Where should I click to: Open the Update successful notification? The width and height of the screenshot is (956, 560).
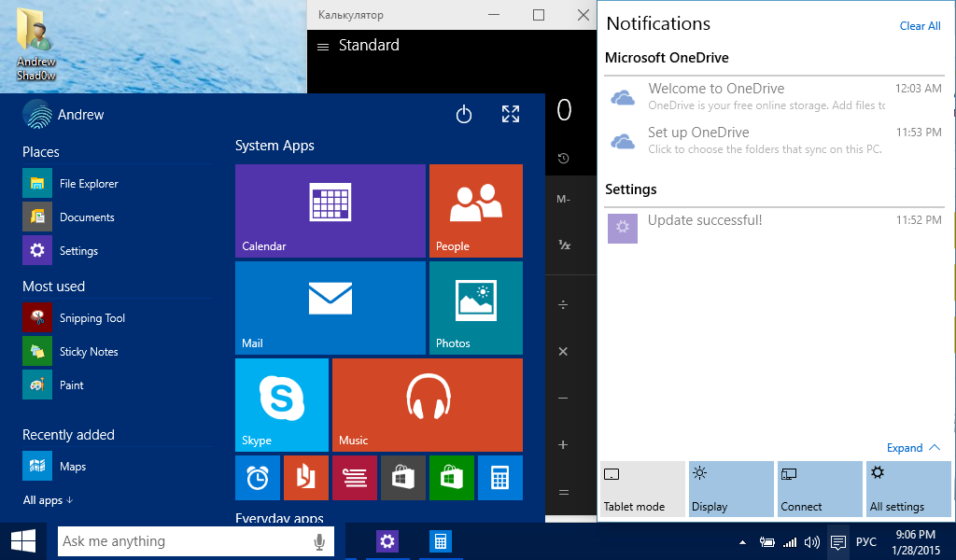click(x=774, y=228)
